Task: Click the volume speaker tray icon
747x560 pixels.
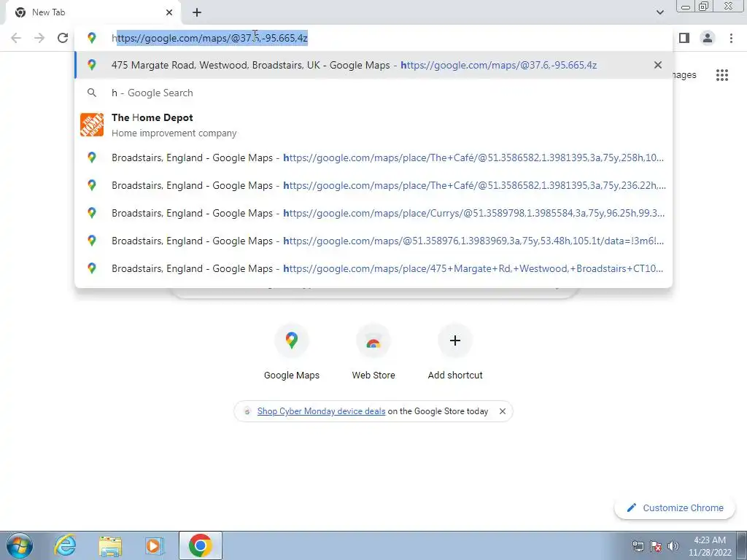Action: 673,545
